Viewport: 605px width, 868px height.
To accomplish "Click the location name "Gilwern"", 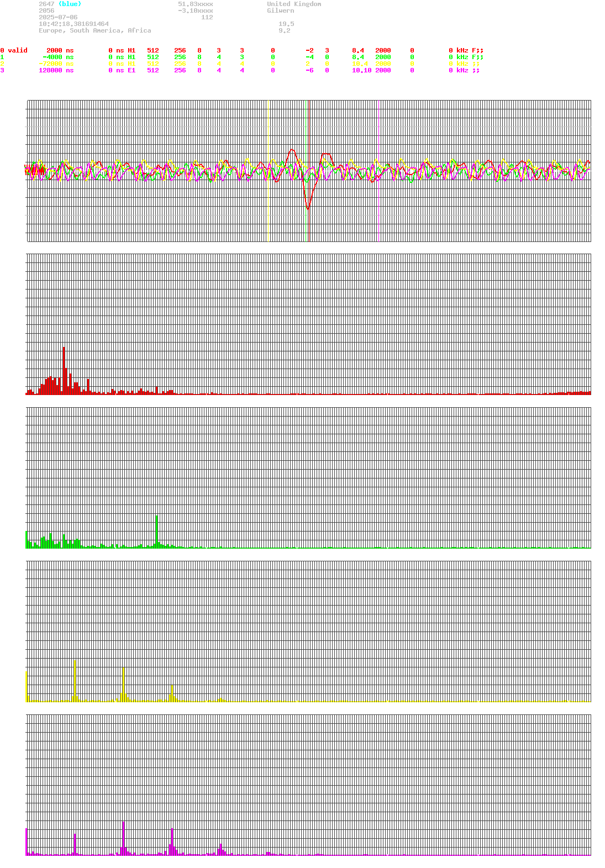I will [x=280, y=10].
